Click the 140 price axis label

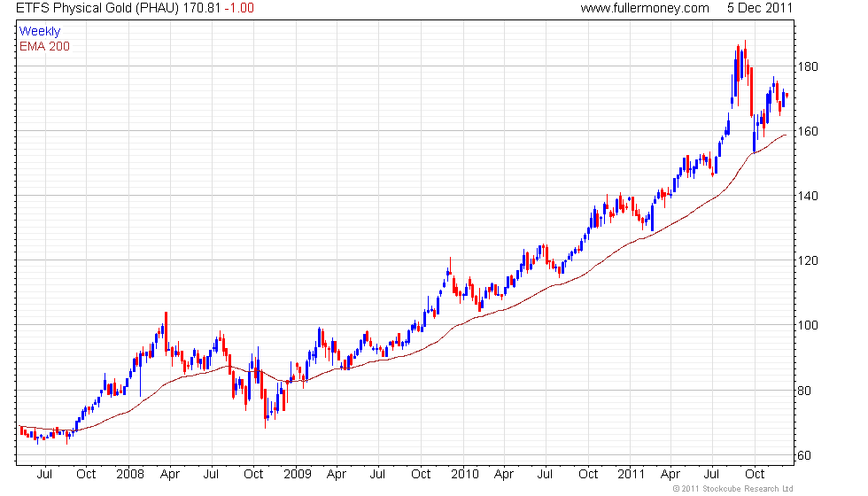pyautogui.click(x=807, y=196)
